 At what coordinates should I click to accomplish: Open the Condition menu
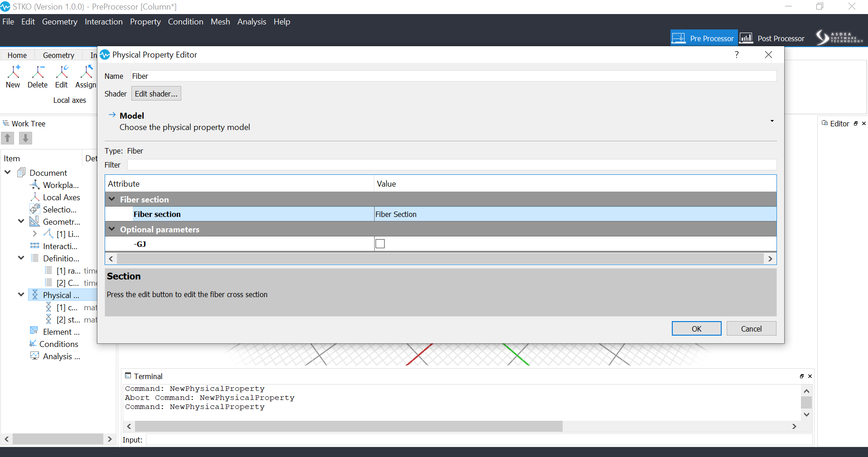(186, 22)
